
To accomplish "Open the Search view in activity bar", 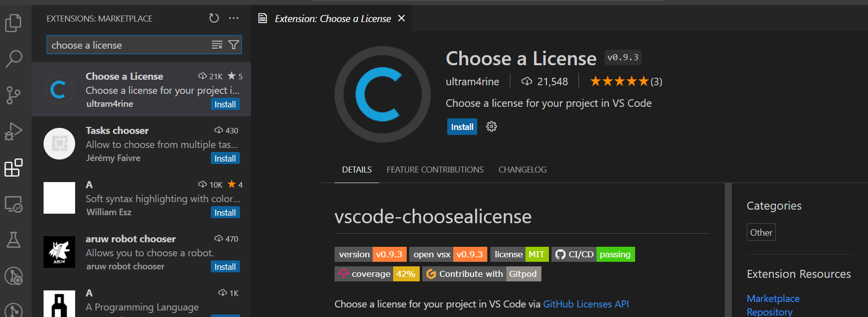I will click(x=14, y=59).
